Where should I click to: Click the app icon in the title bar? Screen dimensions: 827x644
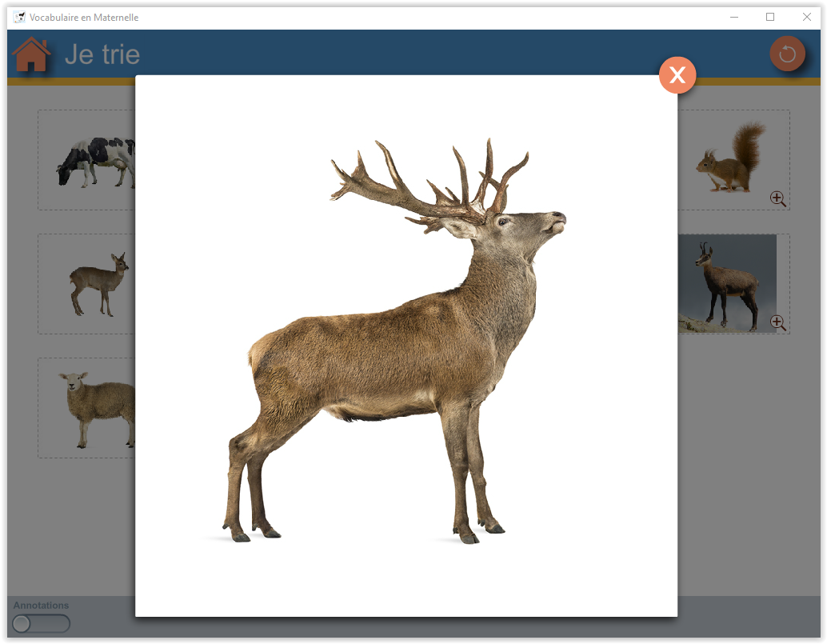point(19,17)
